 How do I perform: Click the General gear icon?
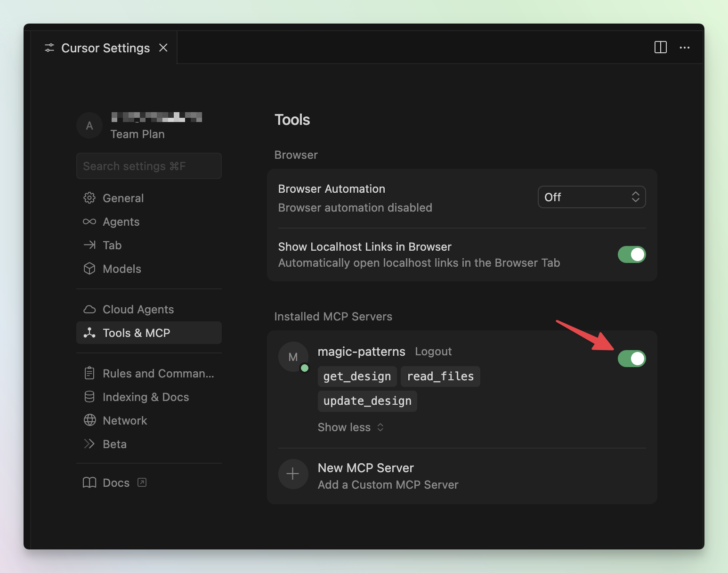tap(89, 198)
